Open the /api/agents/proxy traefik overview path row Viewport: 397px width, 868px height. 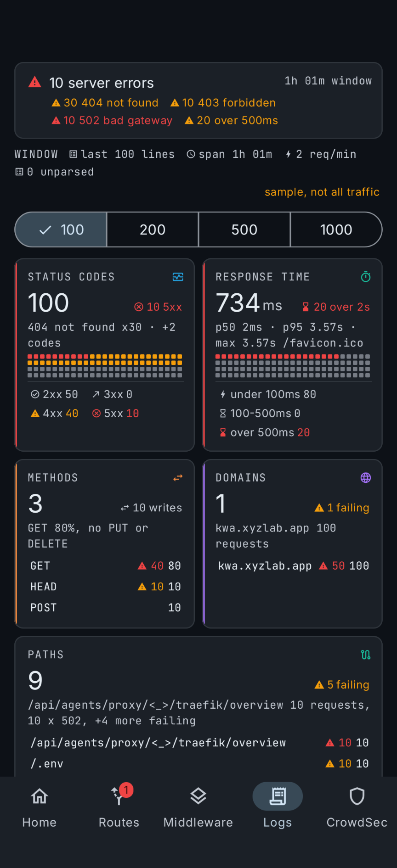(x=199, y=743)
